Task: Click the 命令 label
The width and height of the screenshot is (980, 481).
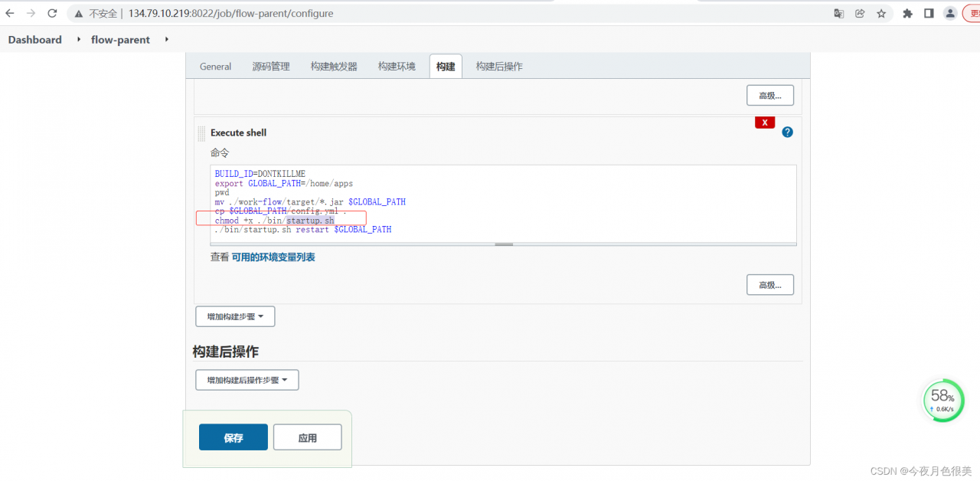Action: coord(220,152)
